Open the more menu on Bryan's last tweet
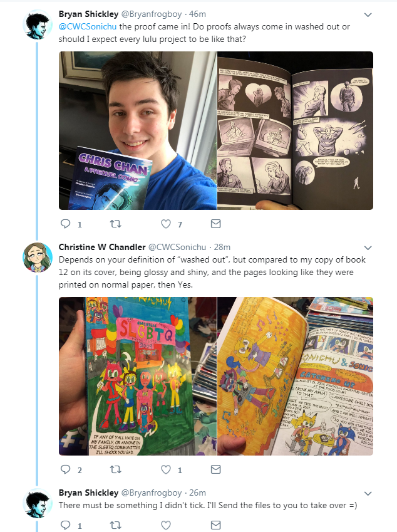The image size is (397, 532). pos(368,493)
